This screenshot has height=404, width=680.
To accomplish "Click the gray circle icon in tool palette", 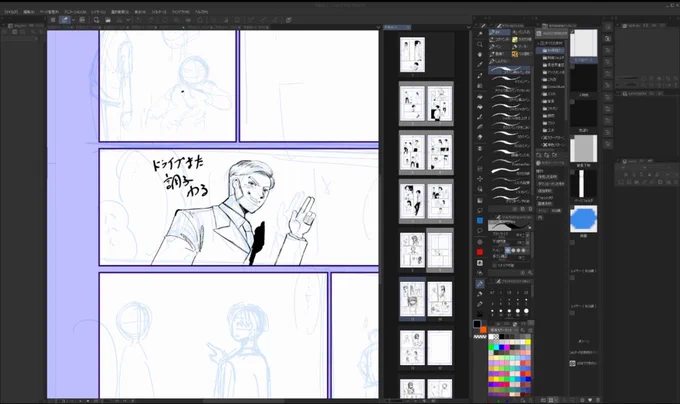I will click(x=480, y=242).
